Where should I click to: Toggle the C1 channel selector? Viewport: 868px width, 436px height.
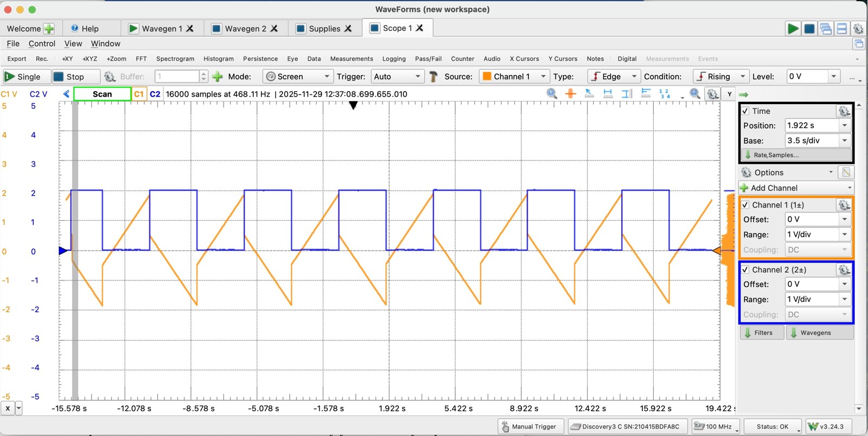(139, 94)
